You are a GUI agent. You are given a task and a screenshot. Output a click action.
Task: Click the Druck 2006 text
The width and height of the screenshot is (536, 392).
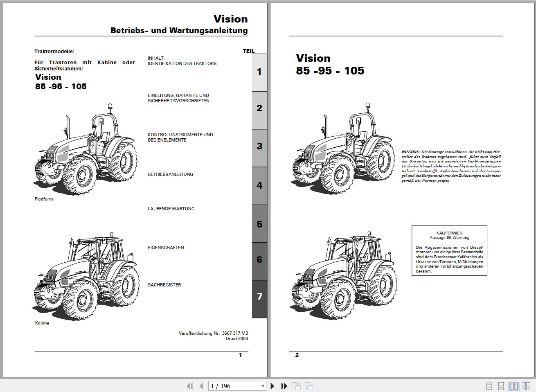point(236,338)
